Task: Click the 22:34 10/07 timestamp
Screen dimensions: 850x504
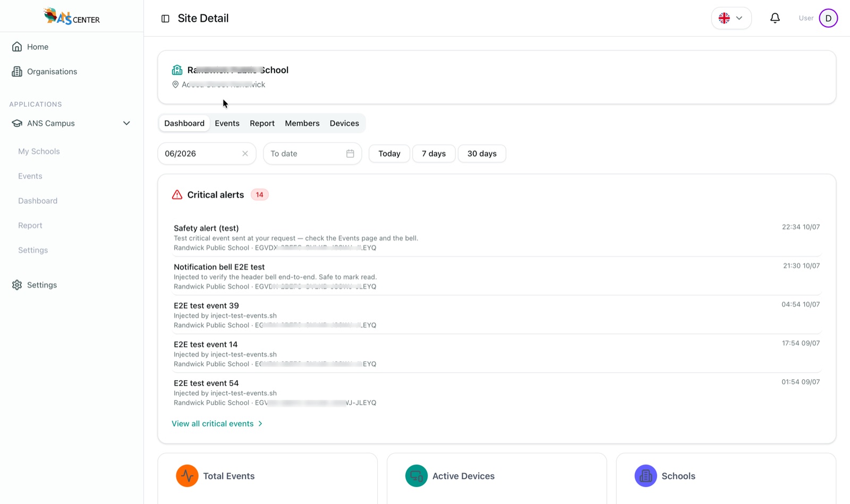Action: click(801, 227)
